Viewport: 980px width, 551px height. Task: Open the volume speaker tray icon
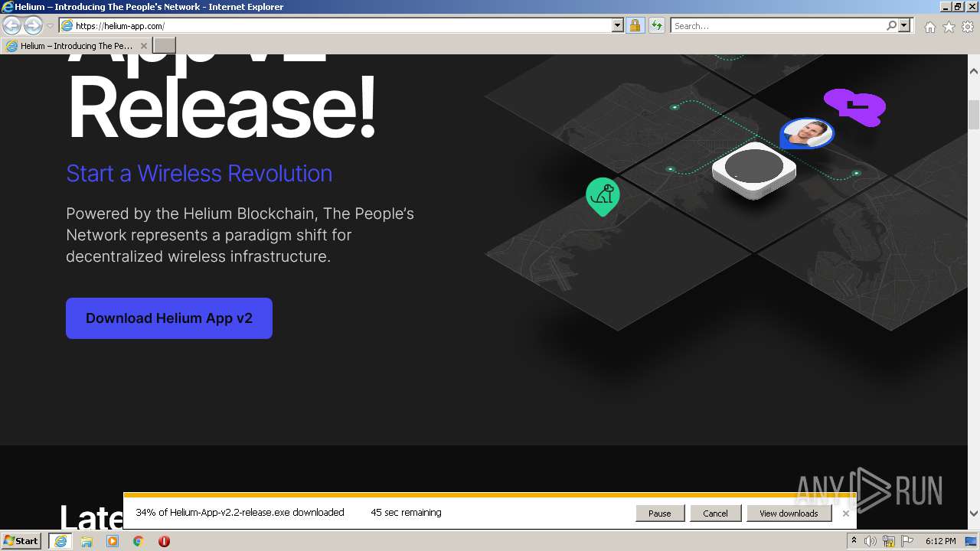(x=871, y=541)
